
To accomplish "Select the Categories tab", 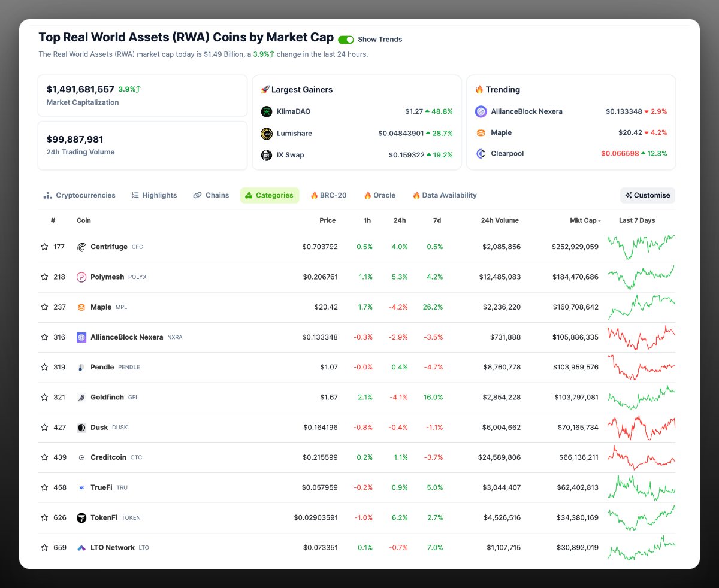I will click(x=270, y=195).
